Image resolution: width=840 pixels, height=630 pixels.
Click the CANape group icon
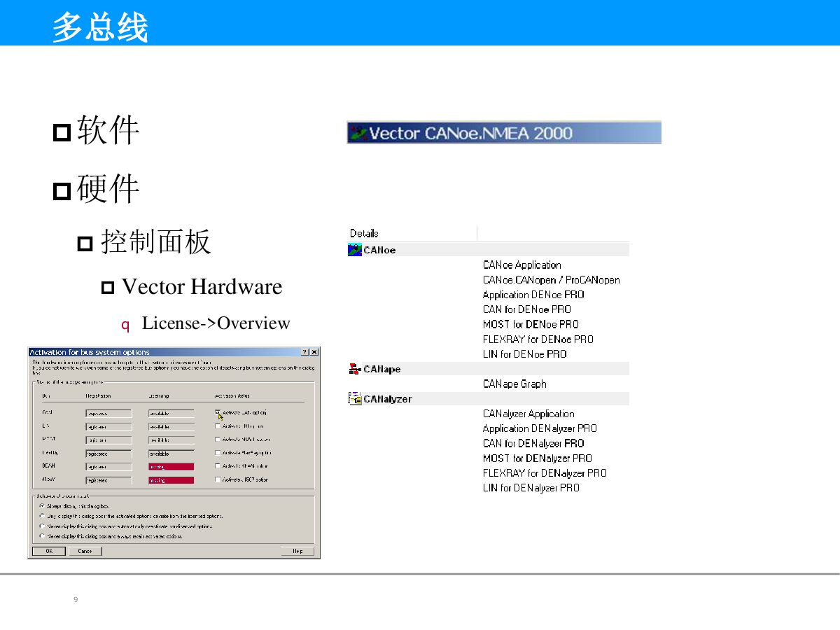pos(355,369)
